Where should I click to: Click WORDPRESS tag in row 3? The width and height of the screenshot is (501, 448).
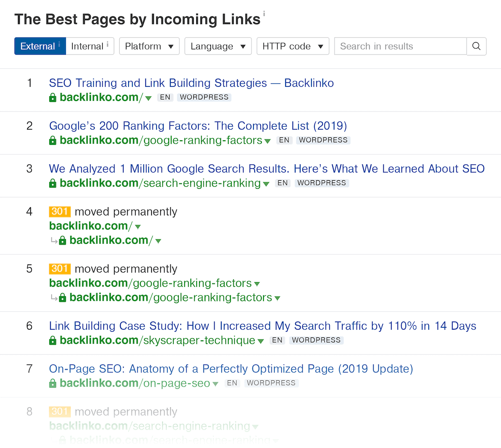point(321,183)
